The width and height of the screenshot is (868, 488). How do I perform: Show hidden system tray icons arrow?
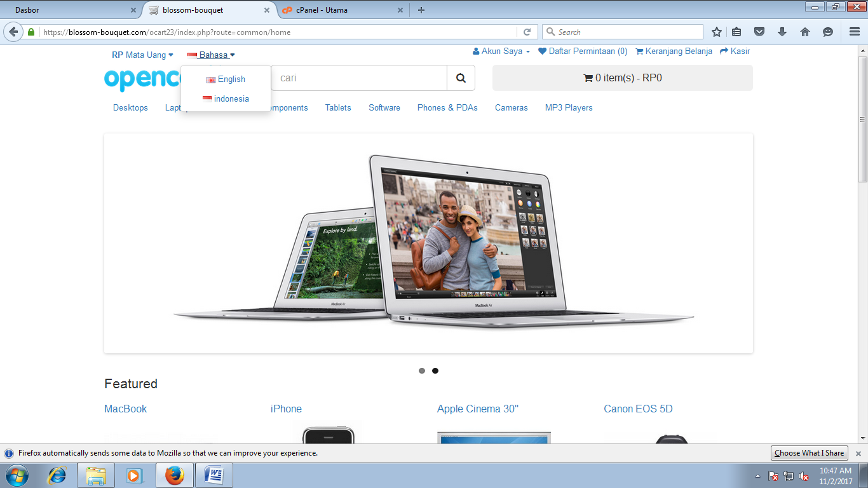(x=757, y=476)
